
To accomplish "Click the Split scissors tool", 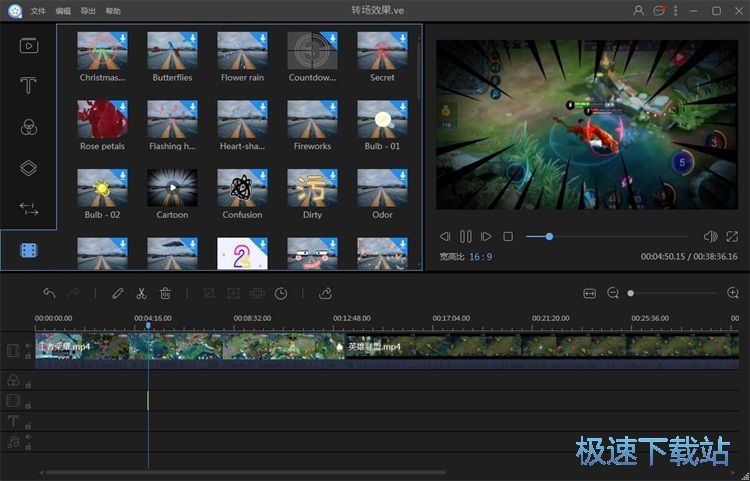I will pyautogui.click(x=141, y=293).
